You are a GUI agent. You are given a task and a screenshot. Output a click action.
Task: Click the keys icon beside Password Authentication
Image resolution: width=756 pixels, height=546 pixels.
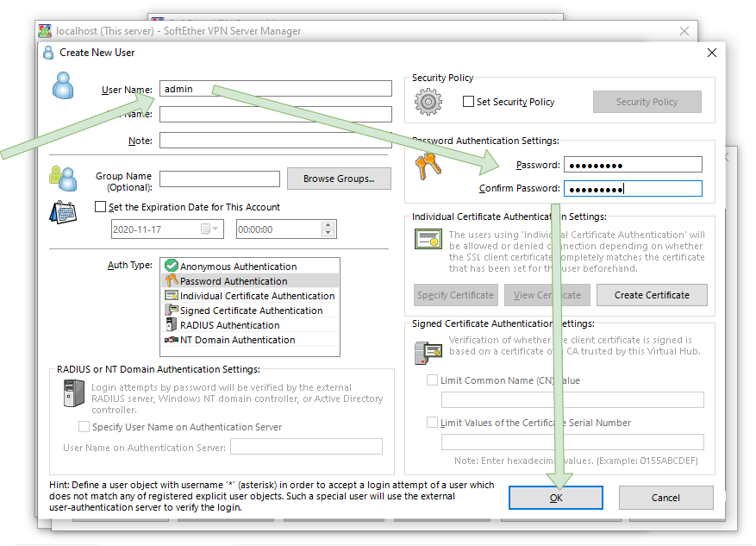pos(172,280)
